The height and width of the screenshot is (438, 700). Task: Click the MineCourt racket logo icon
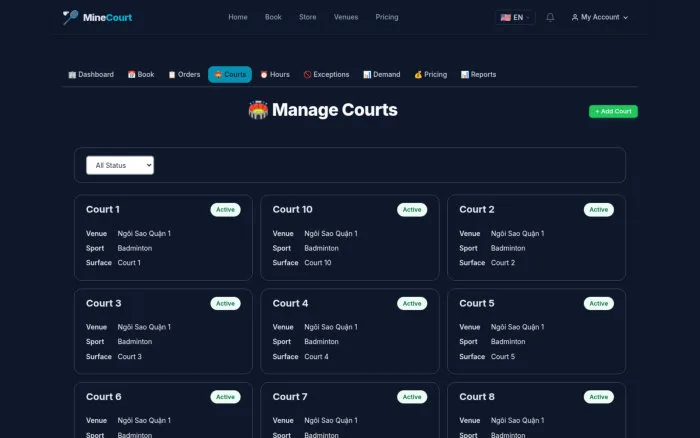point(70,17)
